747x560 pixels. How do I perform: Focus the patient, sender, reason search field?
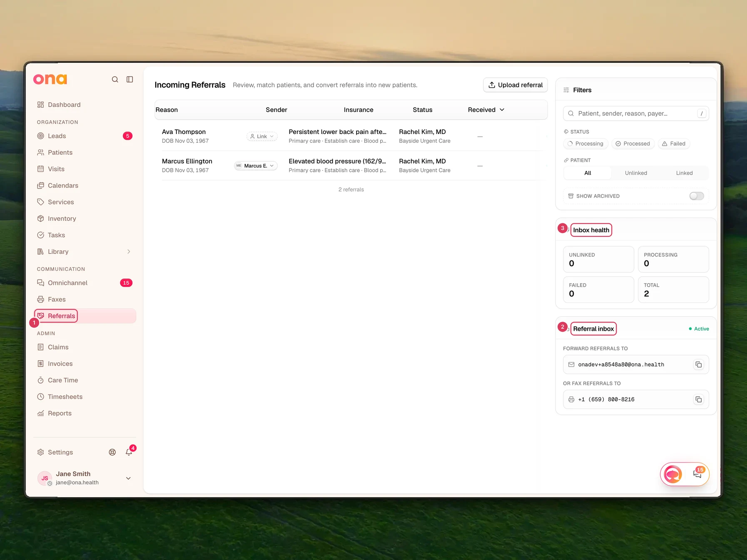coord(636,114)
